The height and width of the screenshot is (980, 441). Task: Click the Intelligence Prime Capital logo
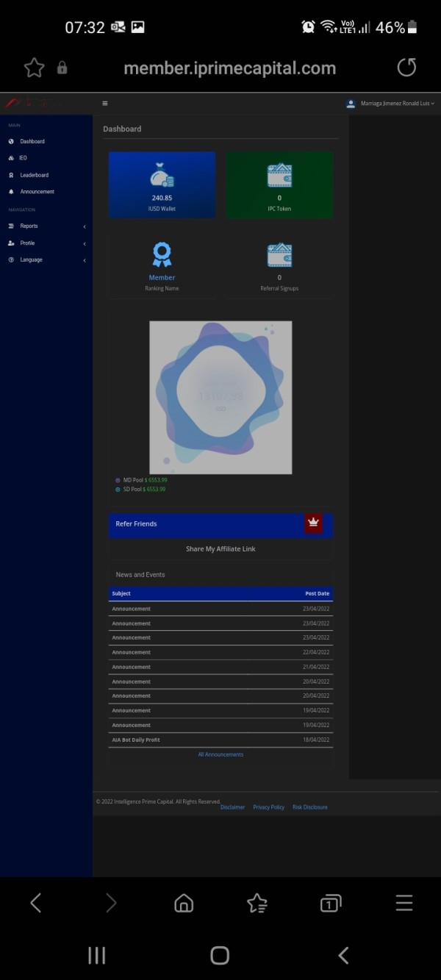click(x=32, y=104)
